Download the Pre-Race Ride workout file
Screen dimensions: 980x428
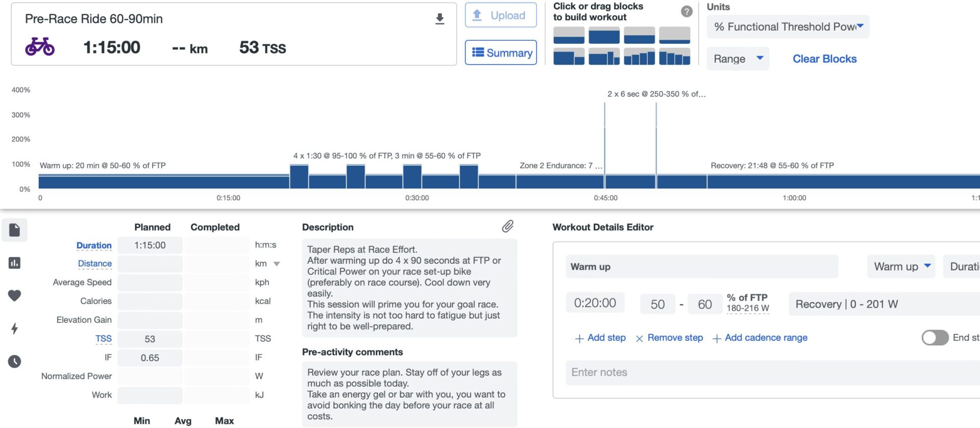439,19
